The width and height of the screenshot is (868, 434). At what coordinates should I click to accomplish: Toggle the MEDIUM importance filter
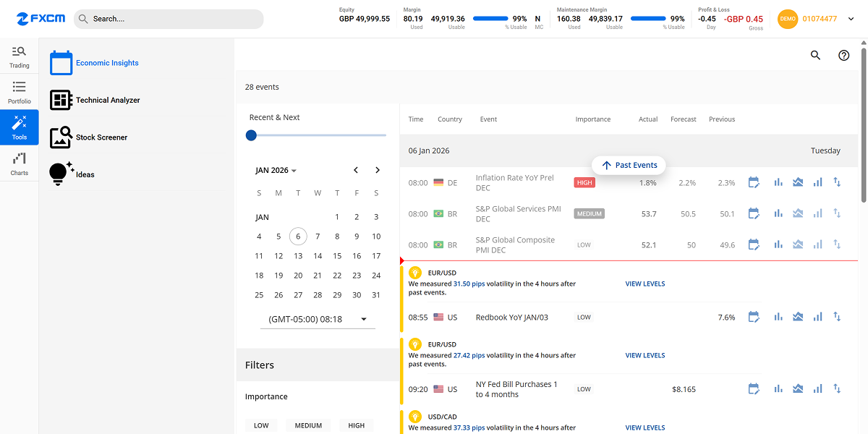tap(308, 425)
